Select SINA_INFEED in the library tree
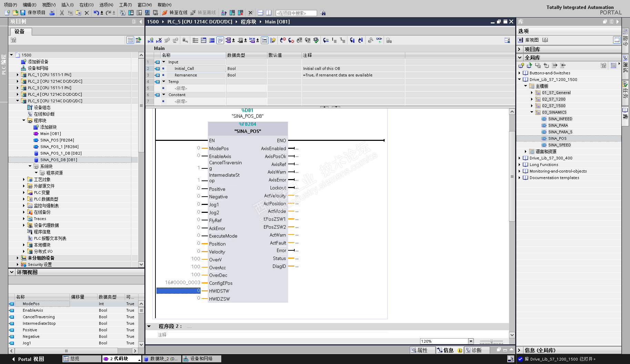 pyautogui.click(x=560, y=119)
